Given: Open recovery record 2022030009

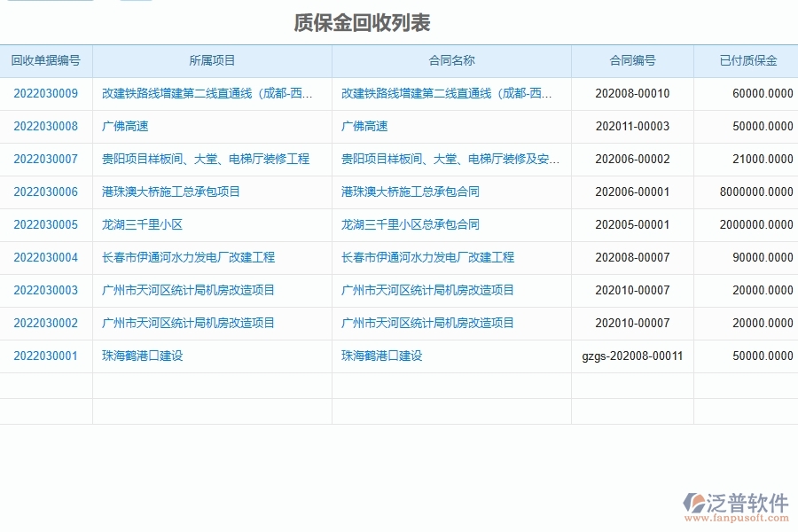Looking at the screenshot, I should click(x=43, y=93).
